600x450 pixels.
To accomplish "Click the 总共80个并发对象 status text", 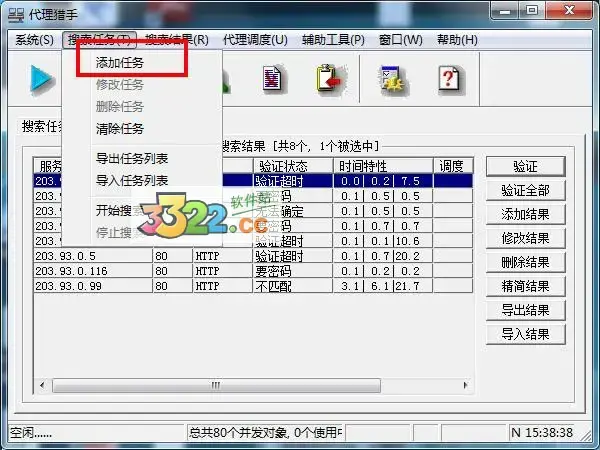I will click(266, 433).
